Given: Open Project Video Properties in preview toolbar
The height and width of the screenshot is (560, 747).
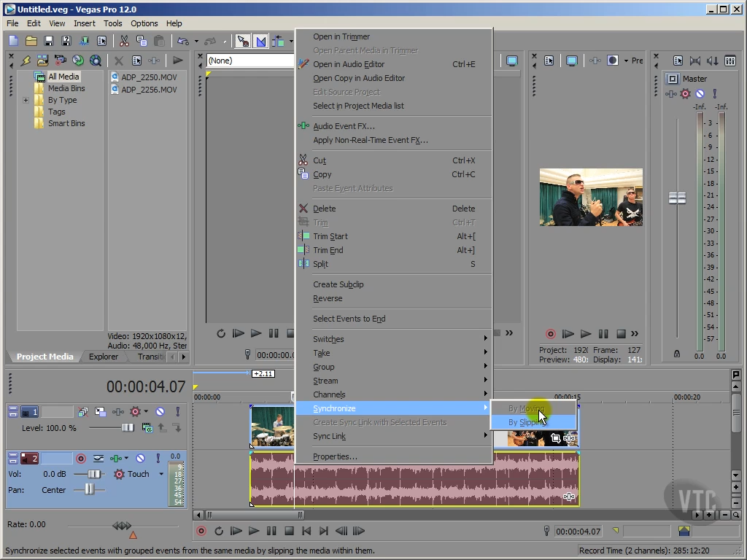Looking at the screenshot, I should tap(549, 61).
